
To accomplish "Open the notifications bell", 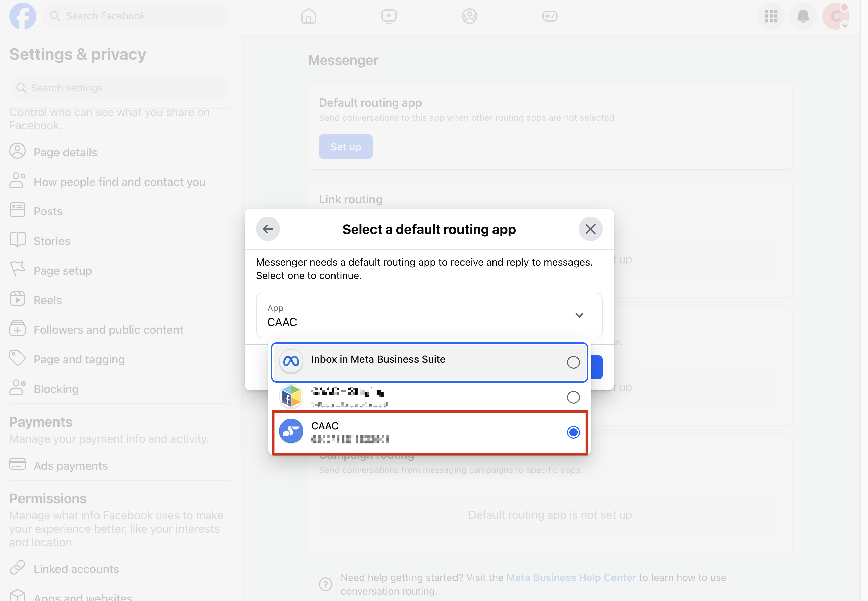I will 803,16.
